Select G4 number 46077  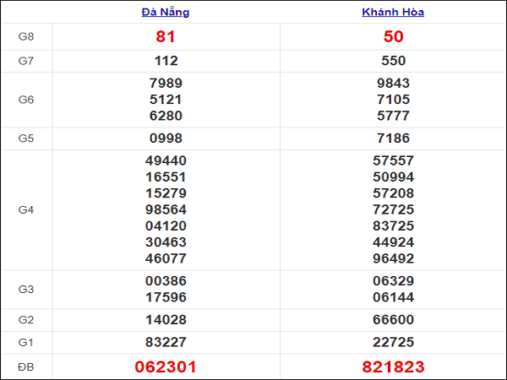coord(166,259)
